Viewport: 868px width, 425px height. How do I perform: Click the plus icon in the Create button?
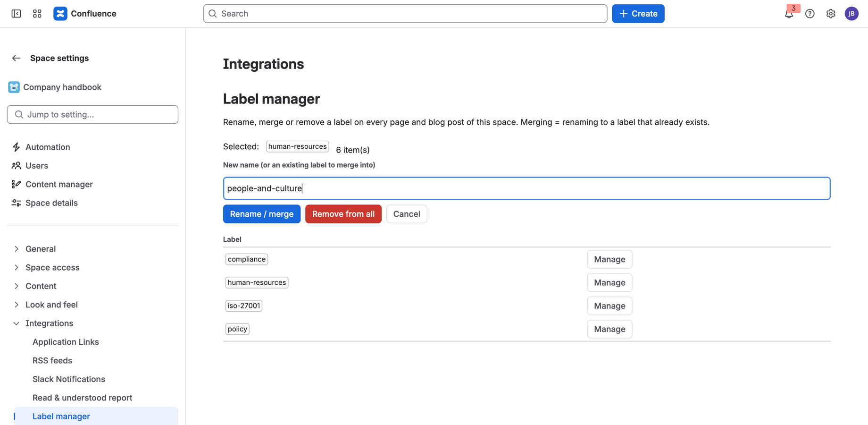click(x=624, y=14)
